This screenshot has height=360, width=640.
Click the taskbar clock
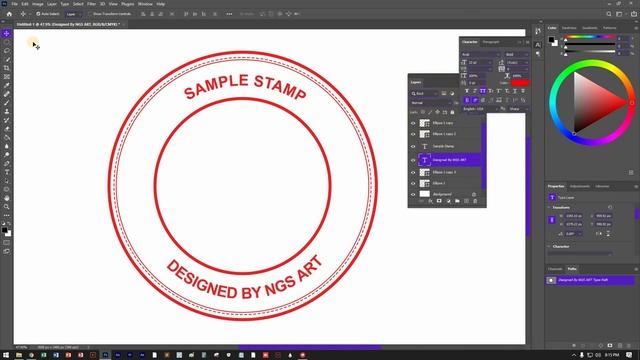click(612, 355)
